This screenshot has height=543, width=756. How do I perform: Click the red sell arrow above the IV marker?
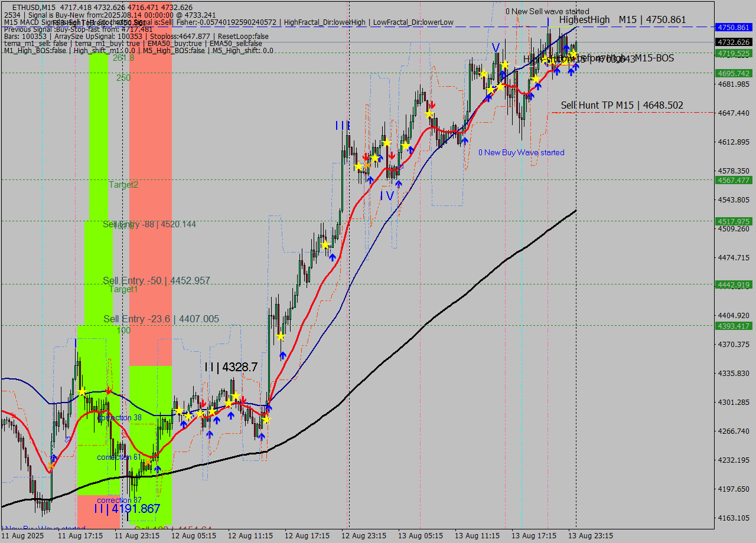[x=391, y=157]
